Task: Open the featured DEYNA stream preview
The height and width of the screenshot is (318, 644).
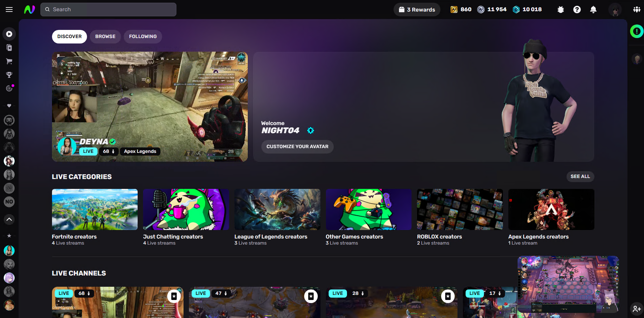Action: (x=150, y=107)
